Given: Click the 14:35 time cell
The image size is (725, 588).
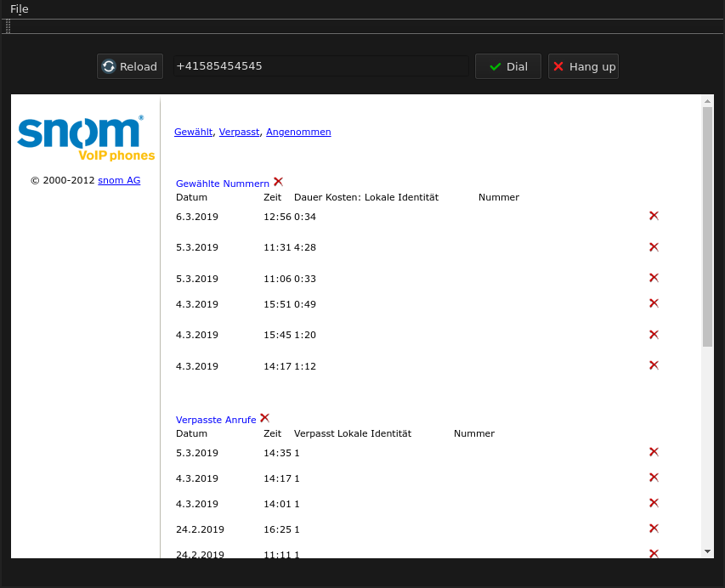Looking at the screenshot, I should pyautogui.click(x=277, y=453).
